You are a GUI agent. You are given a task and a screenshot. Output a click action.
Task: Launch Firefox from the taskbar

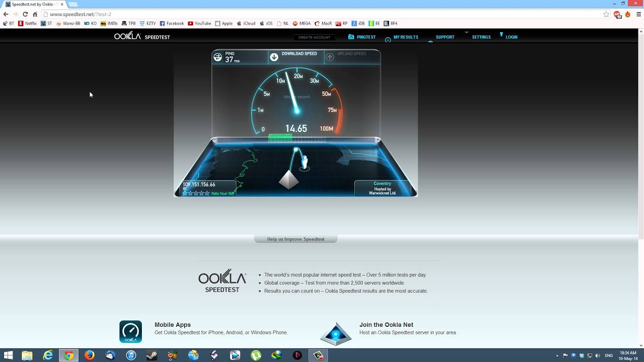point(90,355)
